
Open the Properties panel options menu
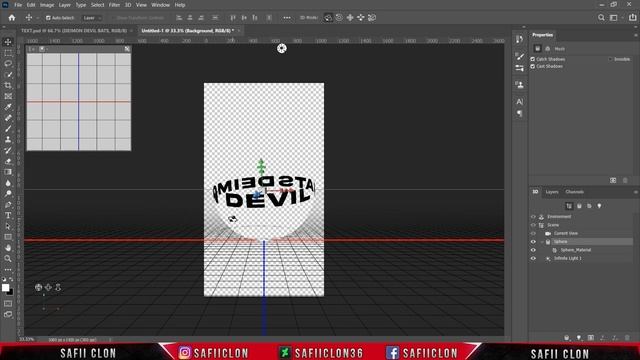[x=636, y=35]
